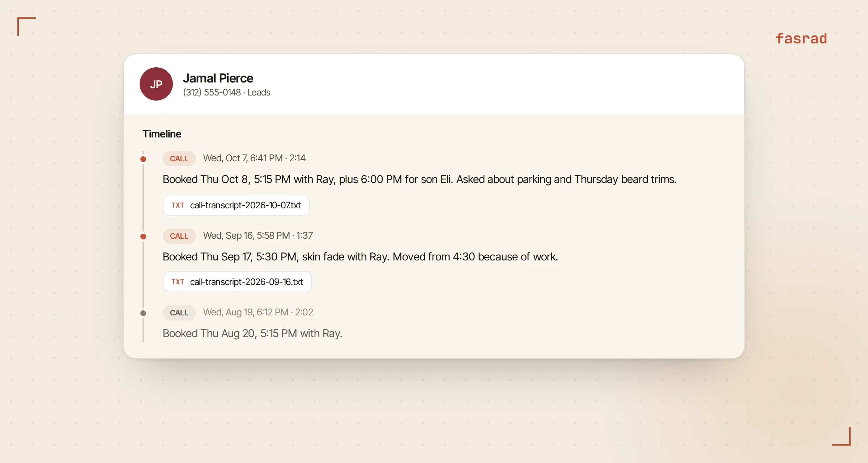This screenshot has height=463, width=868.
Task: Click the timestamp Wed, Aug 19, 6:12 PM
Action: point(246,312)
